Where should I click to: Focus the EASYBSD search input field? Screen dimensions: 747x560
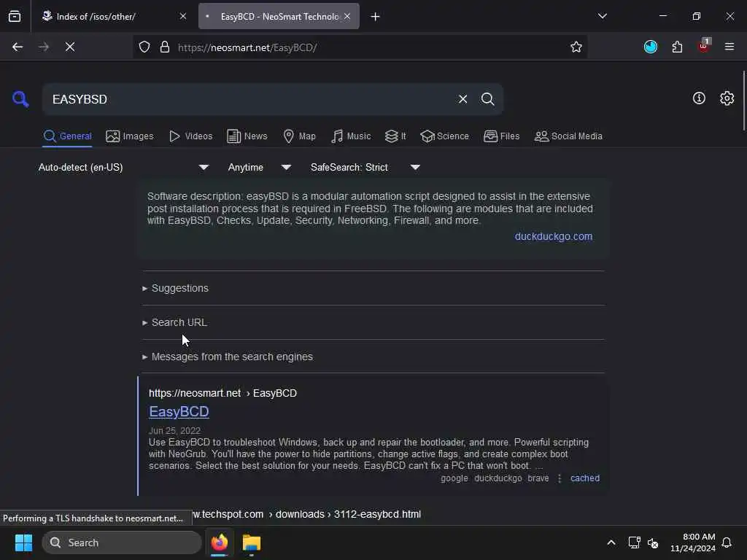(250, 99)
